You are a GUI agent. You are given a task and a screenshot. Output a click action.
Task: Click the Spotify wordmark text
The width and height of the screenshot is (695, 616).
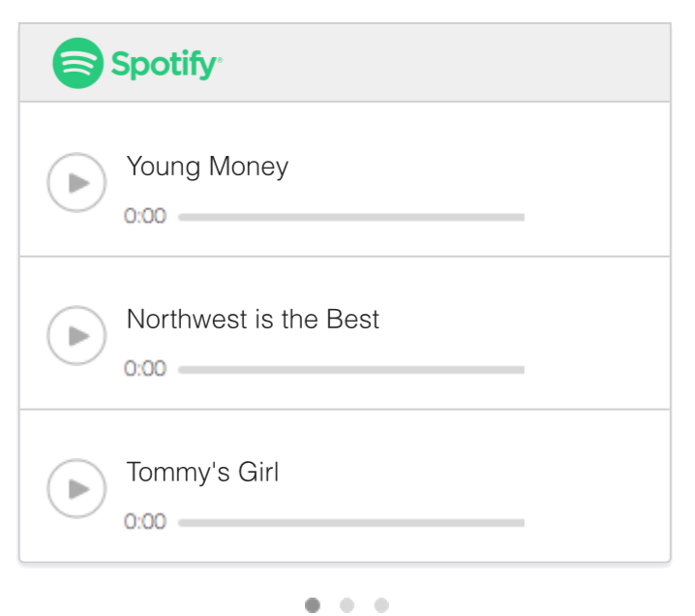coord(166,65)
